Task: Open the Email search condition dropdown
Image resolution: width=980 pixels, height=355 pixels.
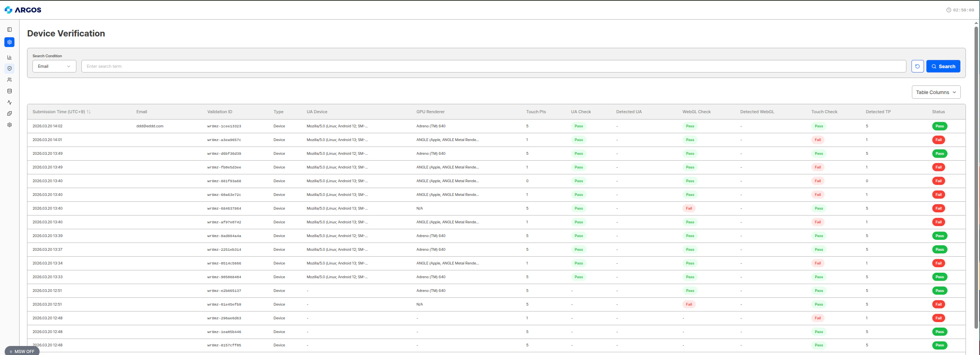Action: tap(54, 66)
